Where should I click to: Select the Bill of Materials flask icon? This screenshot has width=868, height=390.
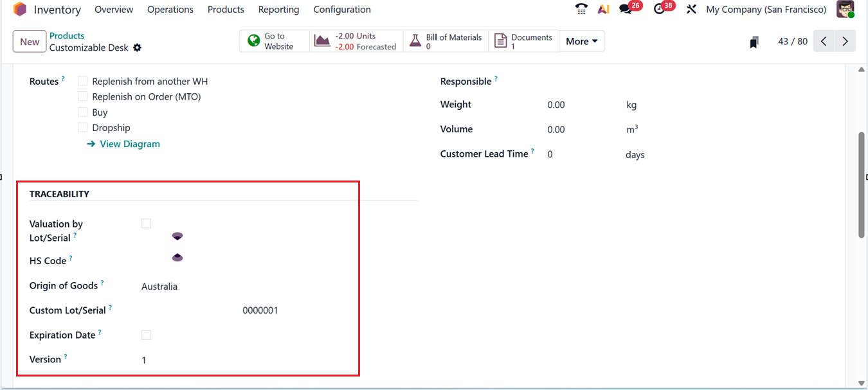pos(415,40)
